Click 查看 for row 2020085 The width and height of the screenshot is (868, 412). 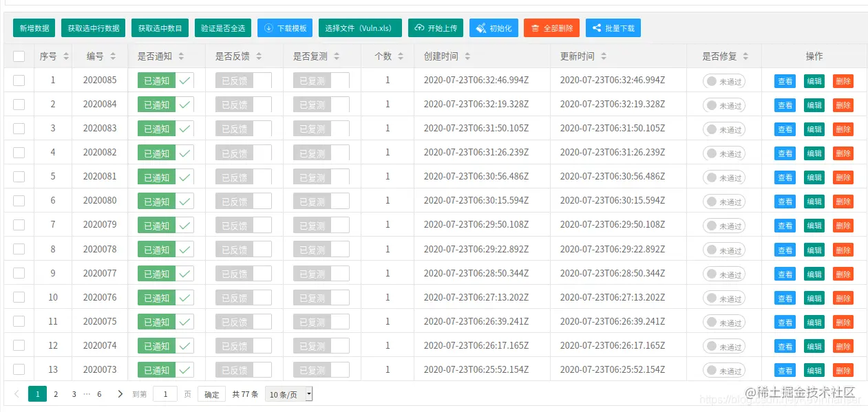(x=785, y=81)
